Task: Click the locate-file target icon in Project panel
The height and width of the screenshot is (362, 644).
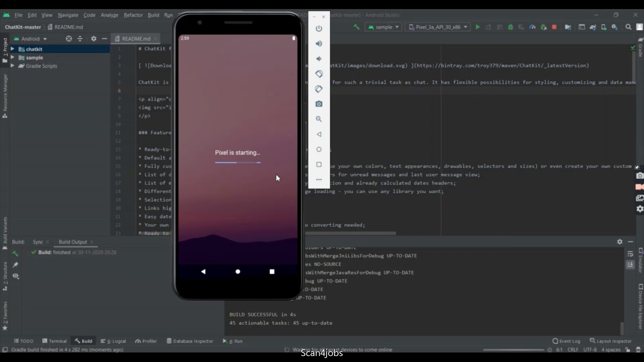Action: [x=69, y=39]
